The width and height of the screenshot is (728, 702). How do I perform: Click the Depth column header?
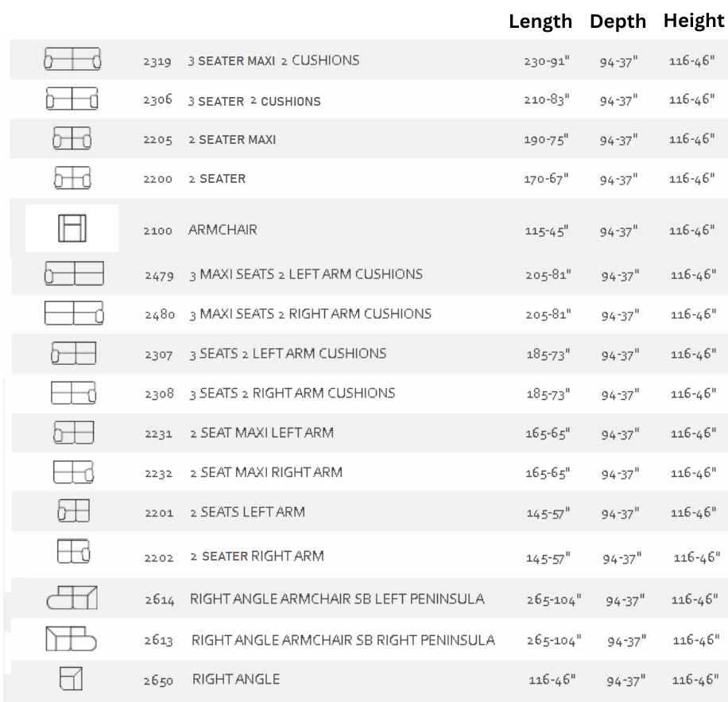[x=618, y=21]
